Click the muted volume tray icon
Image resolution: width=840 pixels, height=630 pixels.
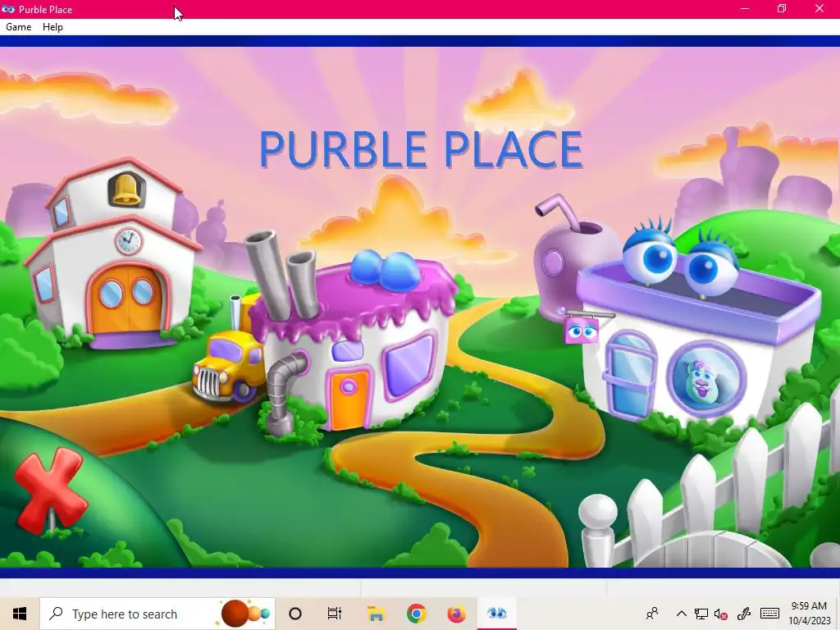click(721, 614)
